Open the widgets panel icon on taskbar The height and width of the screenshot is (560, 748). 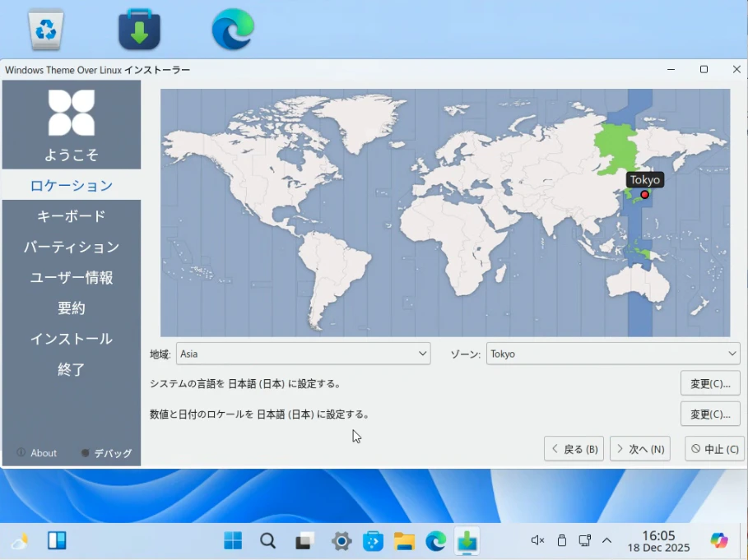coord(57,540)
